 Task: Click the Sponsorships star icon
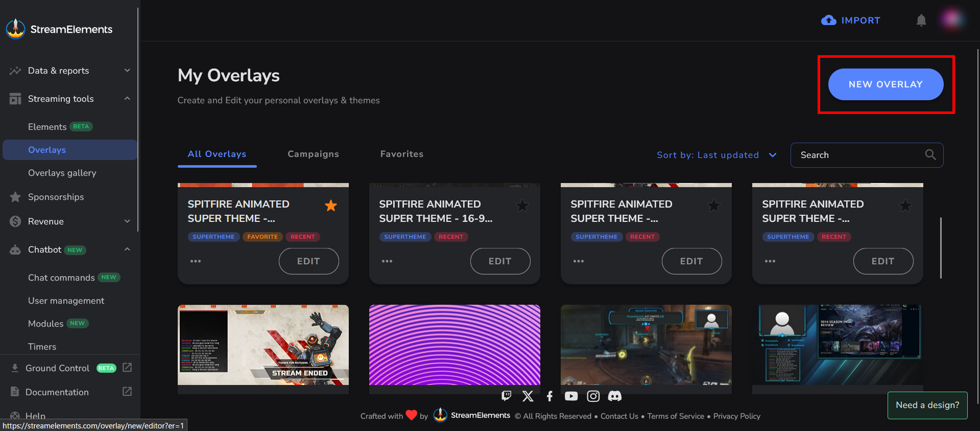coord(15,197)
